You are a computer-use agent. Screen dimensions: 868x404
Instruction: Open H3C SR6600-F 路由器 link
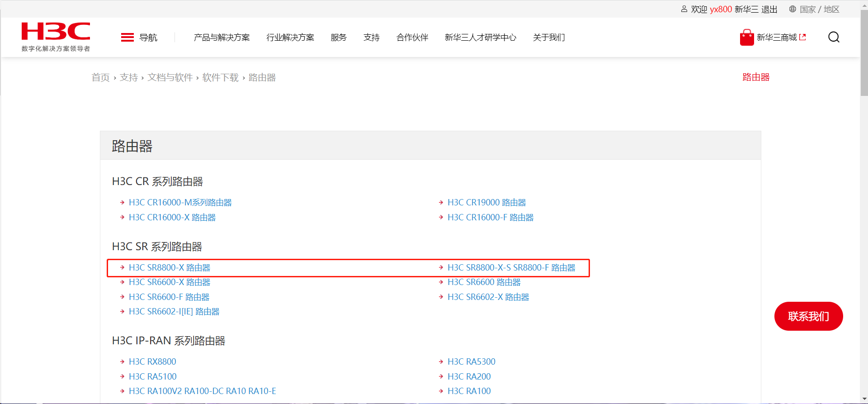point(169,297)
